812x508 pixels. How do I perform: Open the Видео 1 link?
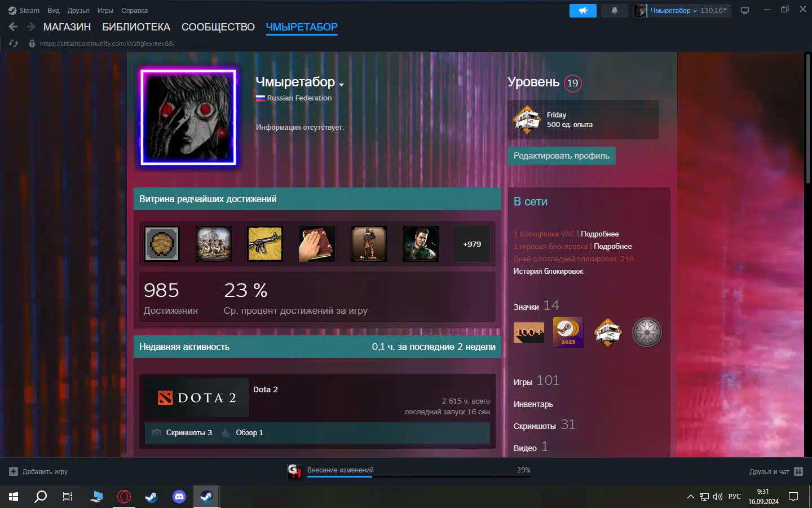530,447
